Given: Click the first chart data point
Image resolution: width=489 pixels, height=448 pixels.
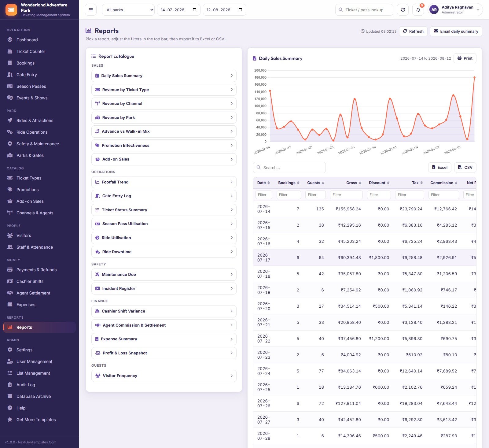Looking at the screenshot, I should coord(270,91).
